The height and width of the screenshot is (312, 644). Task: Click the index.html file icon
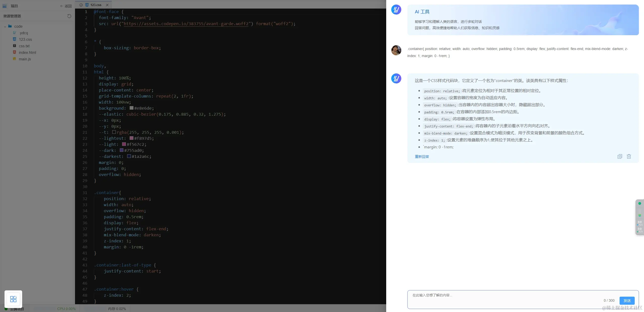(x=15, y=52)
